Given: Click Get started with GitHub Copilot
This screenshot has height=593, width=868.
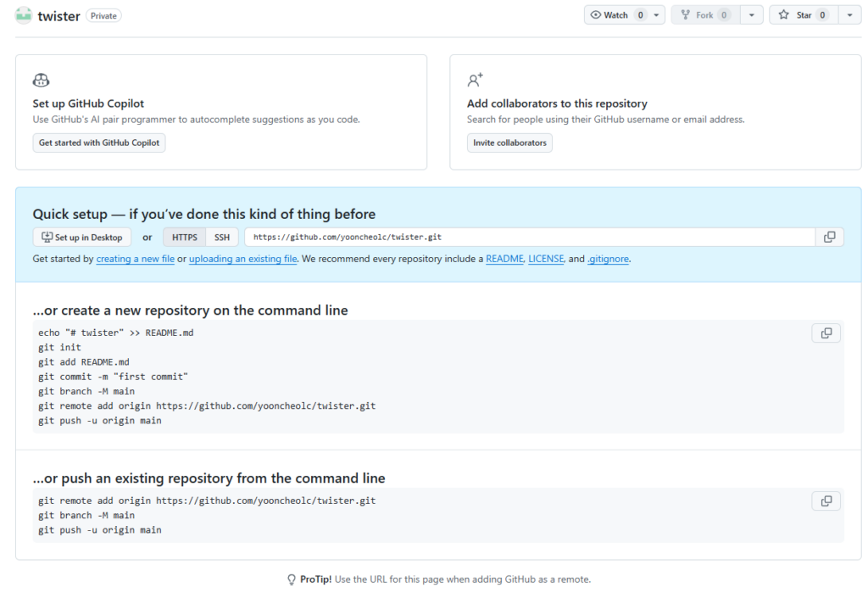Looking at the screenshot, I should pos(99,143).
